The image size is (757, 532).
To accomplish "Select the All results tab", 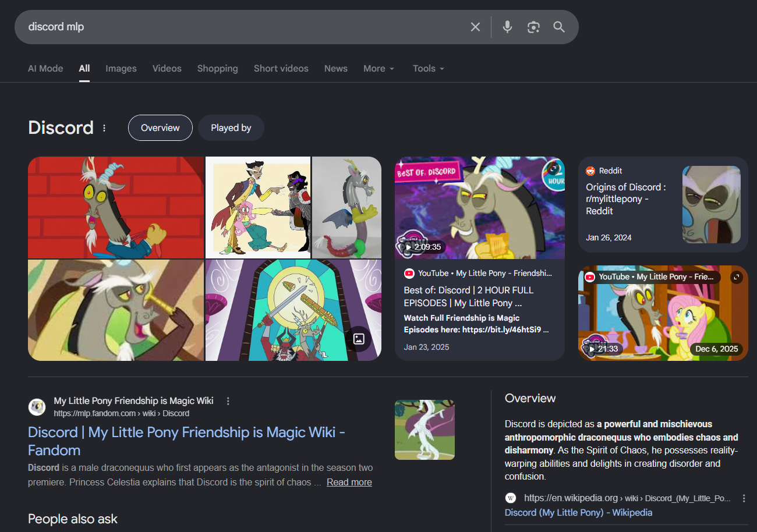I will click(84, 68).
